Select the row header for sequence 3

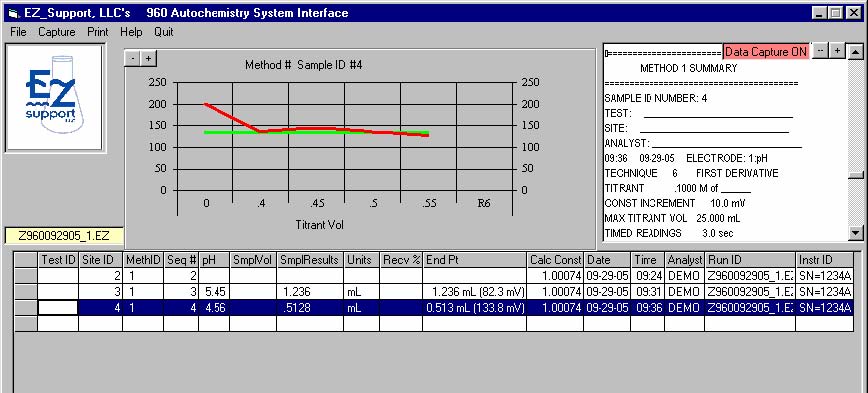click(x=25, y=291)
